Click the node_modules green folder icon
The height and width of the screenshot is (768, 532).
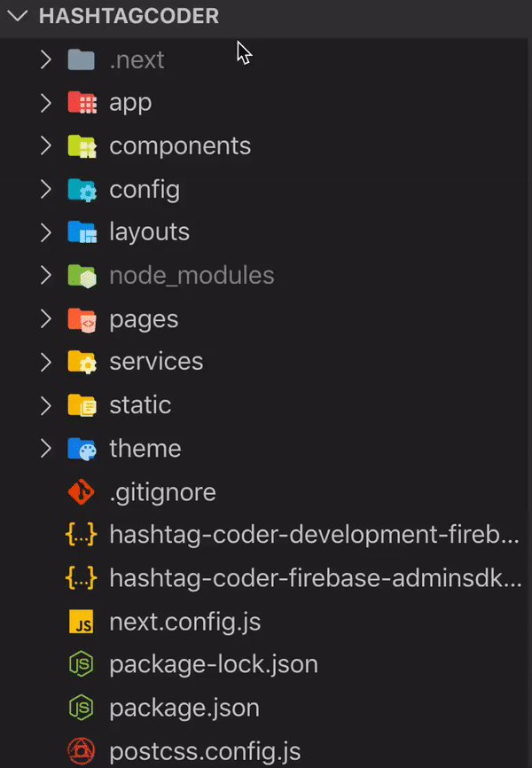[x=82, y=276]
